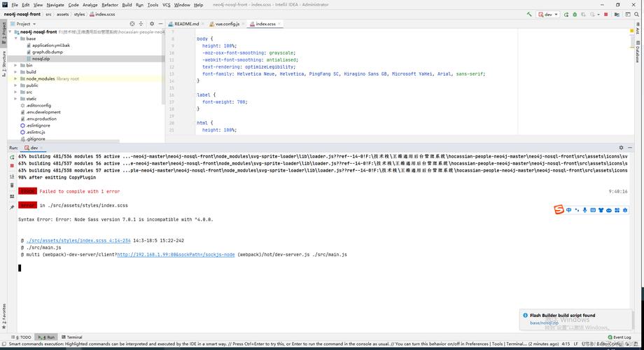Click the print/layout icon in Run sidebar
This screenshot has width=644, height=350.
(12, 197)
